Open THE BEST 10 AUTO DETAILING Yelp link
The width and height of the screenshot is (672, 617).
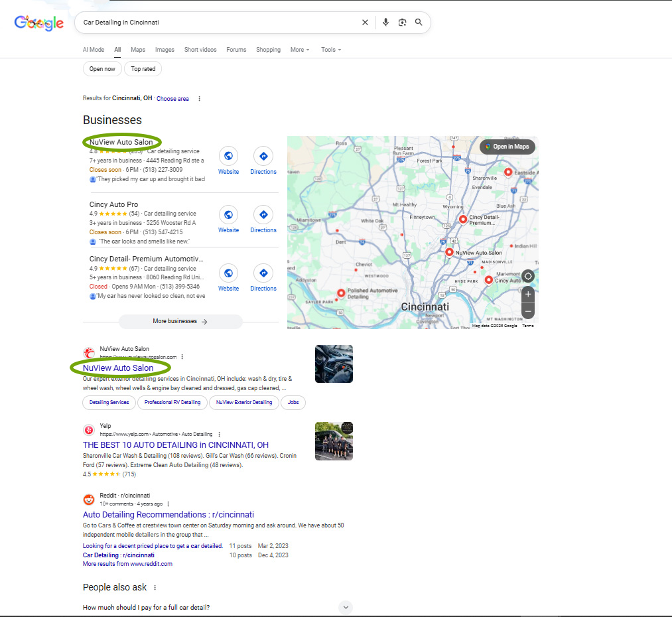click(176, 445)
